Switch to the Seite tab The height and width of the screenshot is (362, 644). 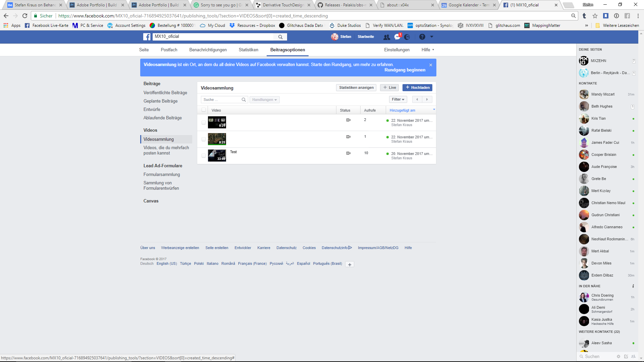(144, 50)
